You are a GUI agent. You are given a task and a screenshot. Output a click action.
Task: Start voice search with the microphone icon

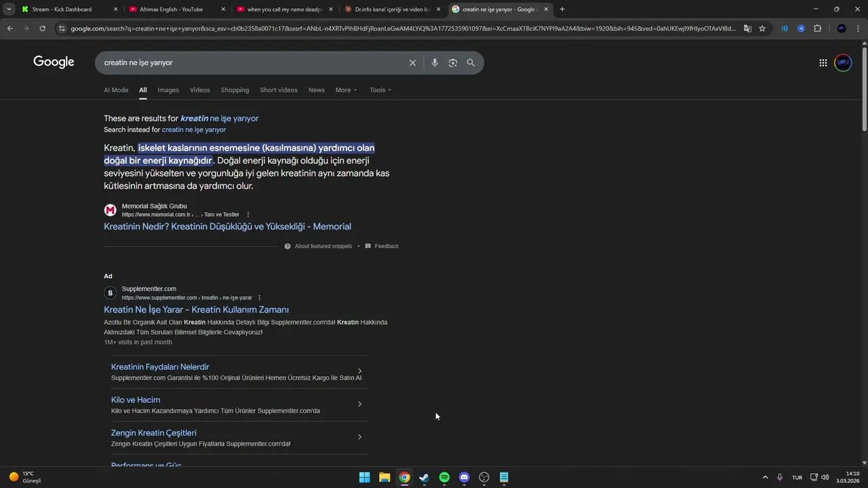click(x=435, y=62)
